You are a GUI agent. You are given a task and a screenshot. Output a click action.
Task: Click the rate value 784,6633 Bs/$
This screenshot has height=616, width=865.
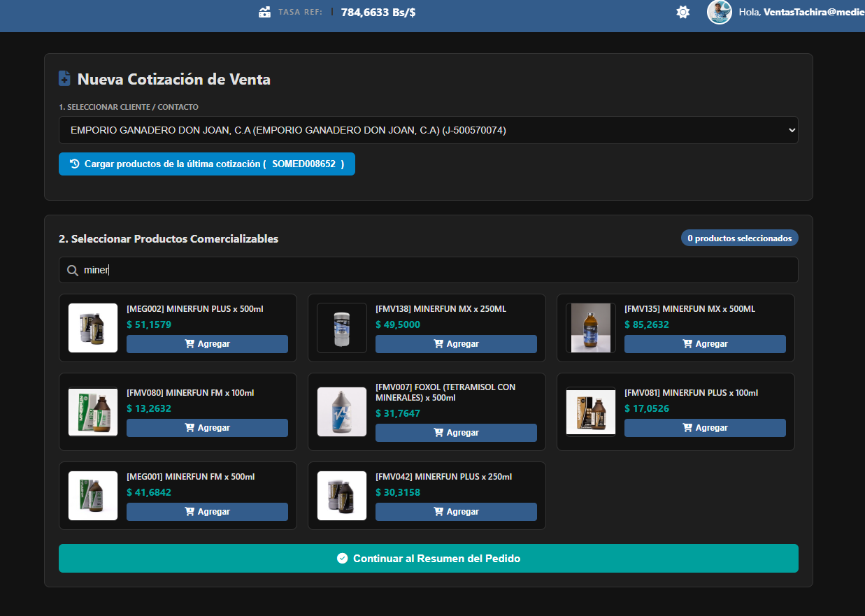pos(378,12)
